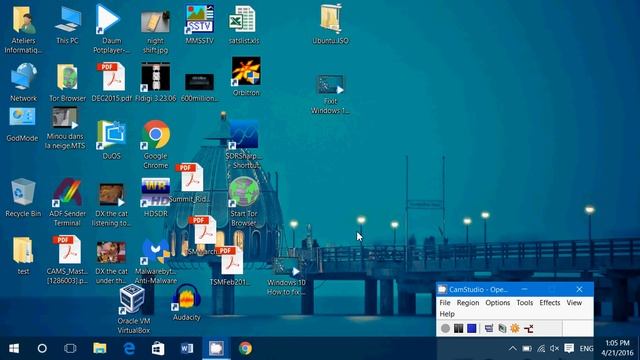Select the Network desktop icon
Image resolution: width=640 pixels, height=360 pixels.
tap(23, 82)
